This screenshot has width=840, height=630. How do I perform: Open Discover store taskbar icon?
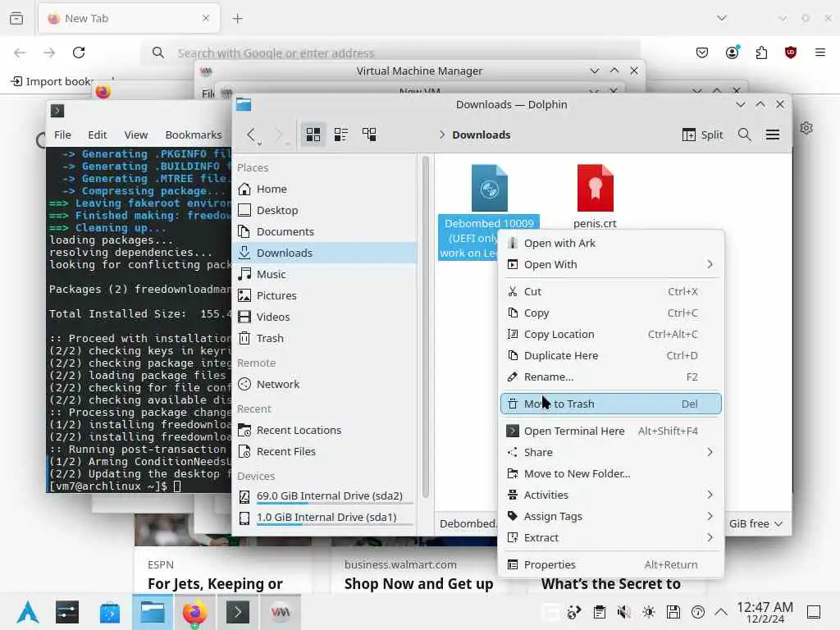110,612
